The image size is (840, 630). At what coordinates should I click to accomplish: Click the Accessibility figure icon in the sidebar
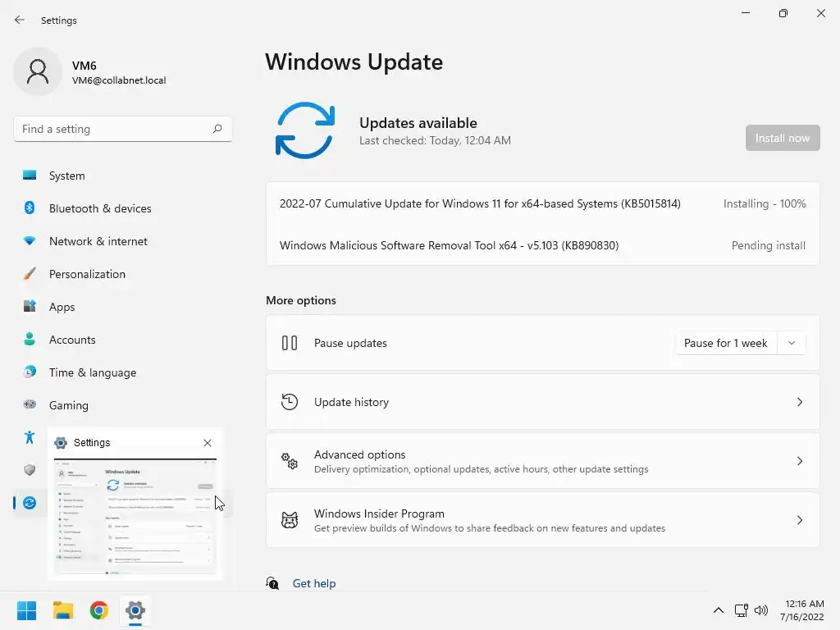click(30, 437)
